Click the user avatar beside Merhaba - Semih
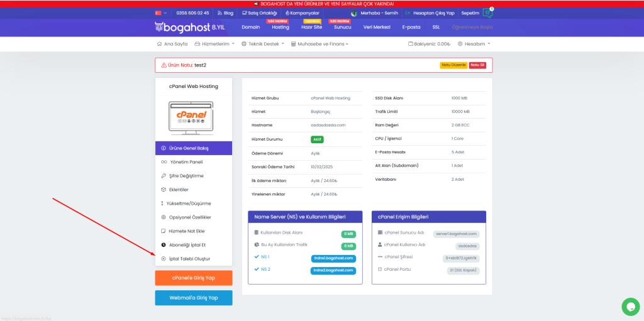 (x=353, y=13)
